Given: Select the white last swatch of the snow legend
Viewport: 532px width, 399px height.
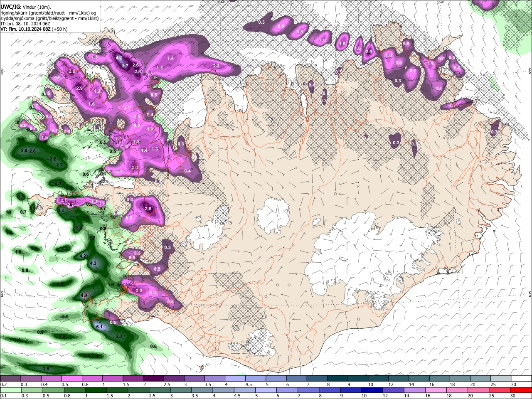Looking at the screenshot, I should [x=520, y=378].
